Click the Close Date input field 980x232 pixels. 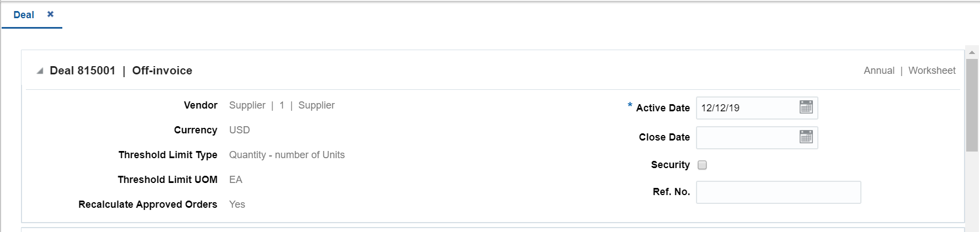[x=747, y=138]
